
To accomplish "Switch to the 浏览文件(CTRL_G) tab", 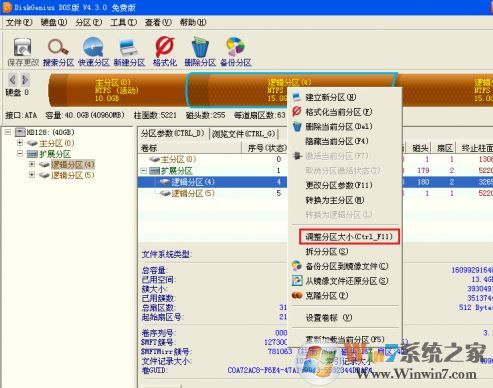I will [244, 134].
